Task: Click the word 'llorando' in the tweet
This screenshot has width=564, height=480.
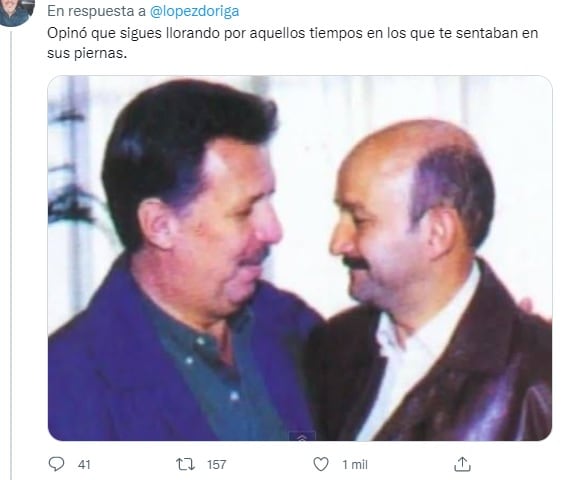Action: click(192, 33)
